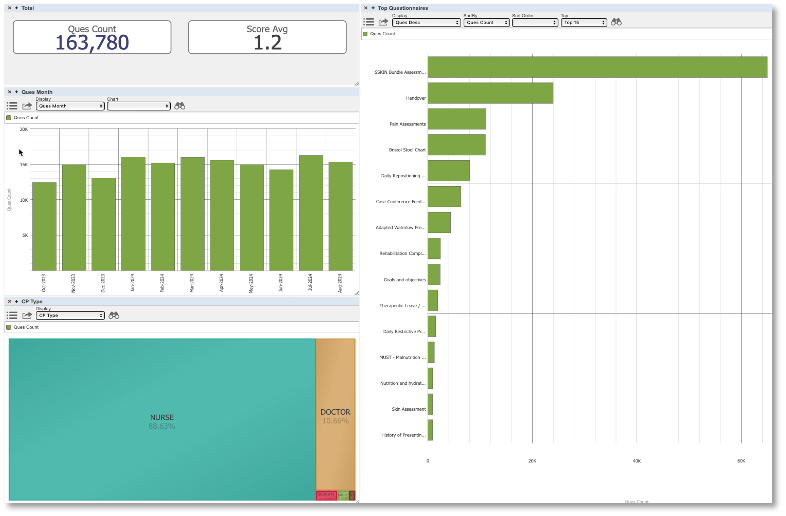Click binoculars icon in Top Questionnaires panel
Screen dimensions: 786x516
tap(617, 22)
